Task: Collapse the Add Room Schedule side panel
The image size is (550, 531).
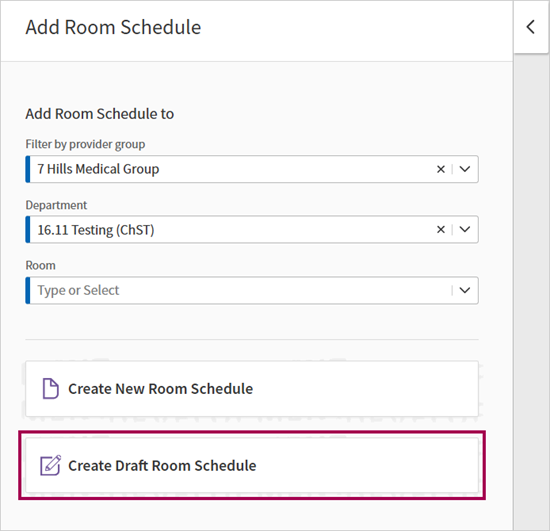Action: [530, 27]
